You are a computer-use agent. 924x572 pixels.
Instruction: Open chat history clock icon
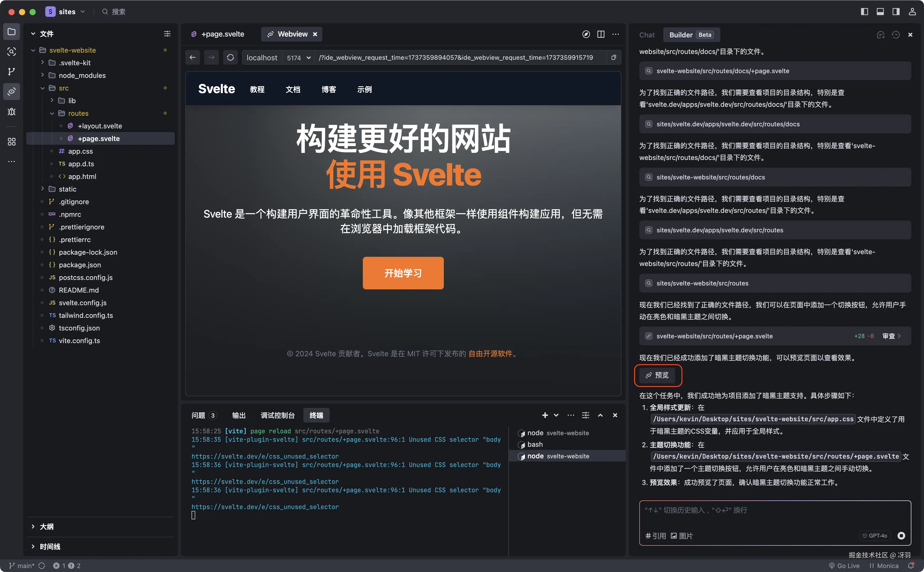pos(896,35)
